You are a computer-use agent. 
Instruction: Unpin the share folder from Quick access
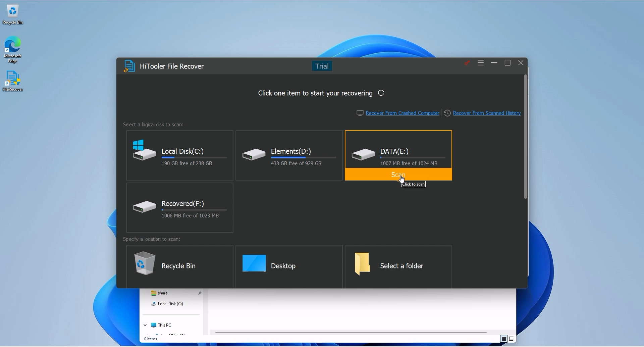[200, 293]
